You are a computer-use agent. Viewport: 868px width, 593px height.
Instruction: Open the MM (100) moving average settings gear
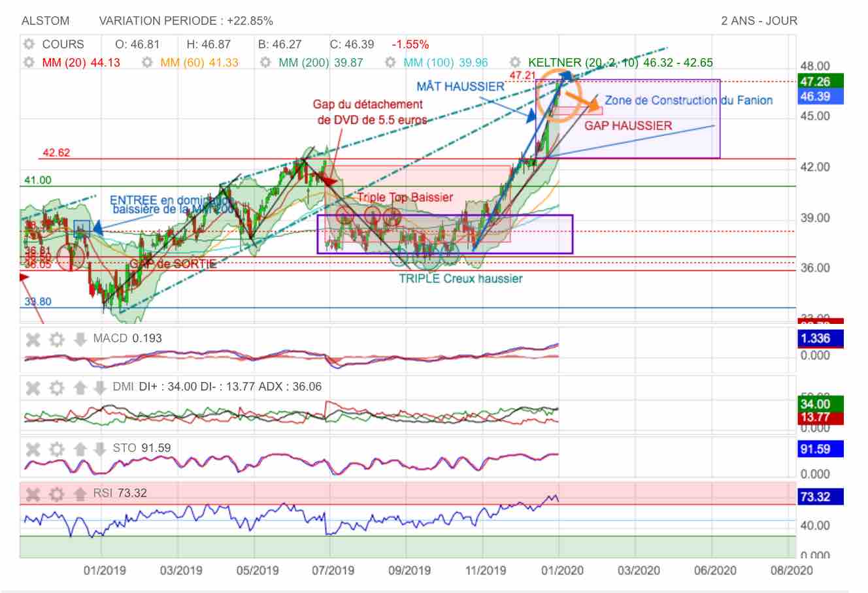[390, 63]
